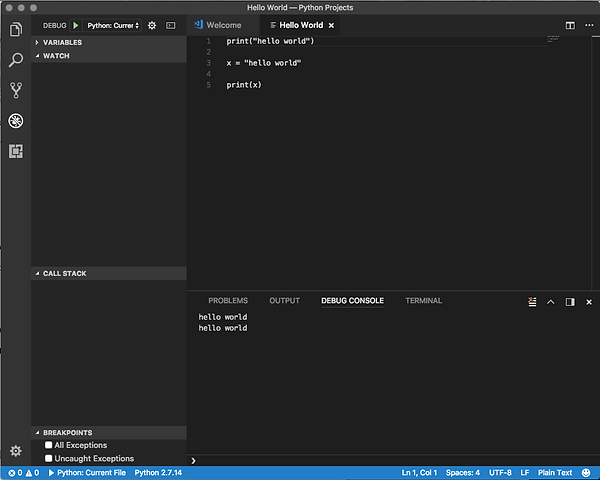
Task: Start debugging with green play button
Action: click(x=76, y=25)
